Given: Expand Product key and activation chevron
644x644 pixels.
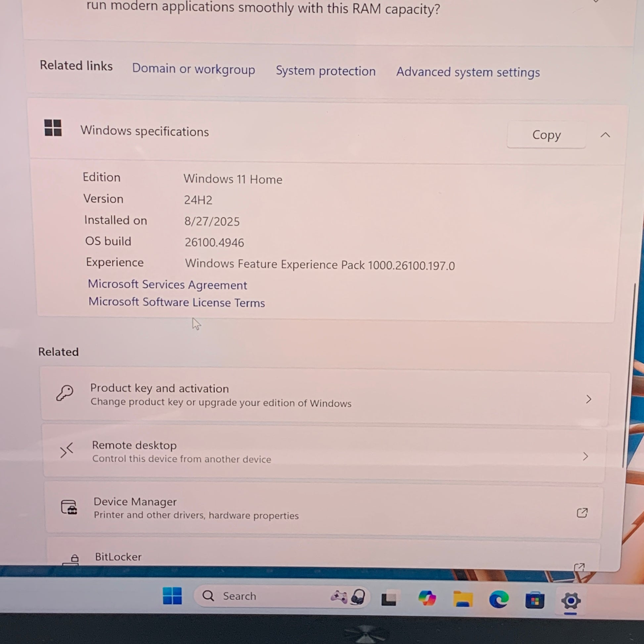Looking at the screenshot, I should tap(589, 399).
